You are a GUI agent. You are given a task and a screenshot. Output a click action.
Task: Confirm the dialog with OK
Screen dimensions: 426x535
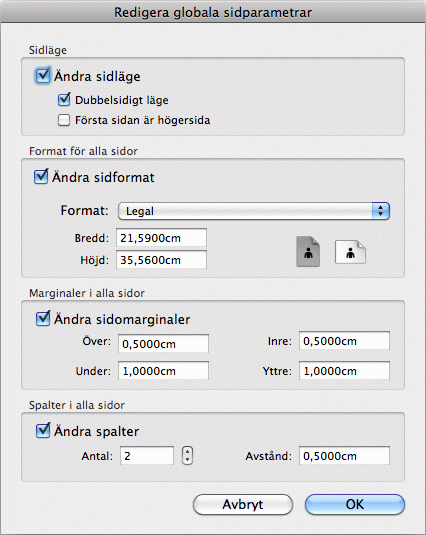pyautogui.click(x=355, y=504)
